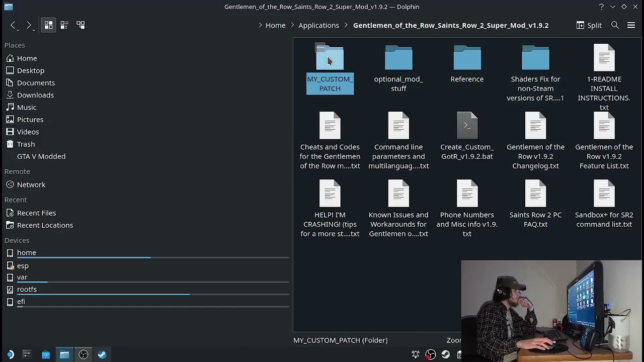Select the optional_mod_stuff folder icon
The image size is (644, 362).
398,57
